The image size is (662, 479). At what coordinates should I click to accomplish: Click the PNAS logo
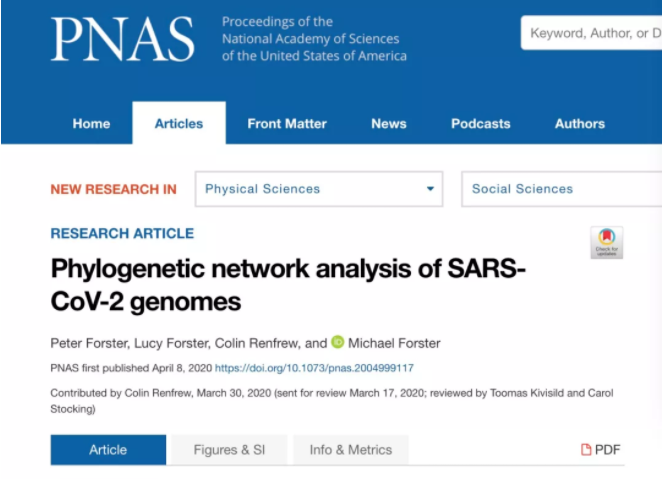pyautogui.click(x=123, y=40)
